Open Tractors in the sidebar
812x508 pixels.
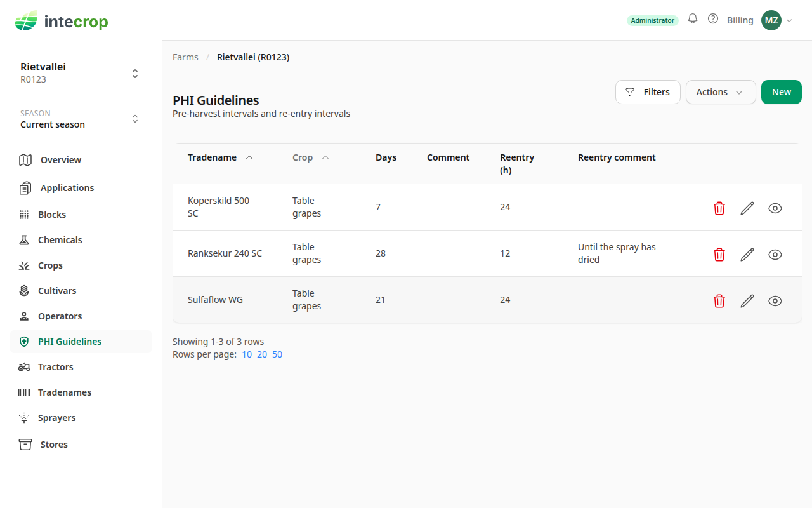(81, 367)
